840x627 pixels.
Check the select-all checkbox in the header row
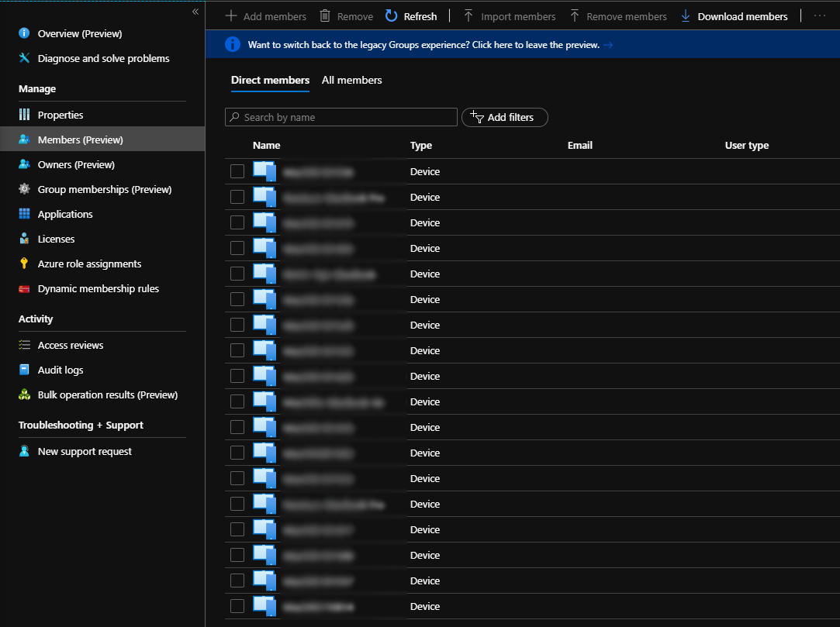(x=237, y=145)
